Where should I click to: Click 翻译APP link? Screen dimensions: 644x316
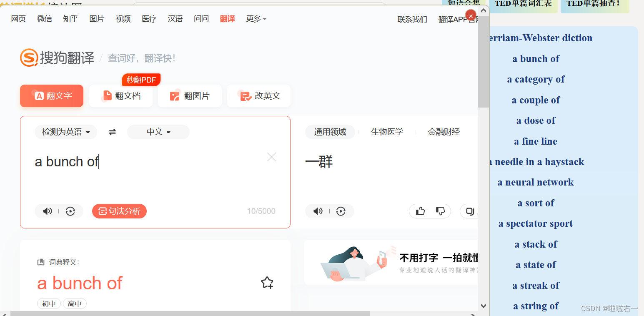point(458,19)
